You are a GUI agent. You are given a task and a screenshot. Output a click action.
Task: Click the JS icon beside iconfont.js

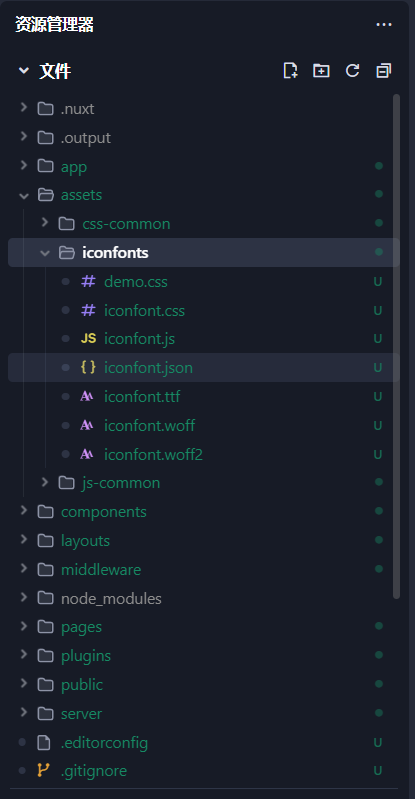click(88, 339)
